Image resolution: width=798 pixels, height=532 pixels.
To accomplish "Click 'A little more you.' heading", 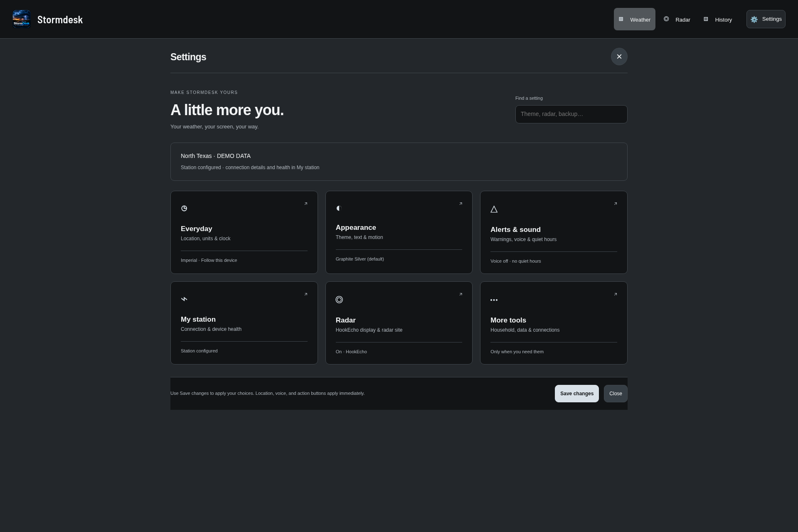I will pyautogui.click(x=227, y=110).
